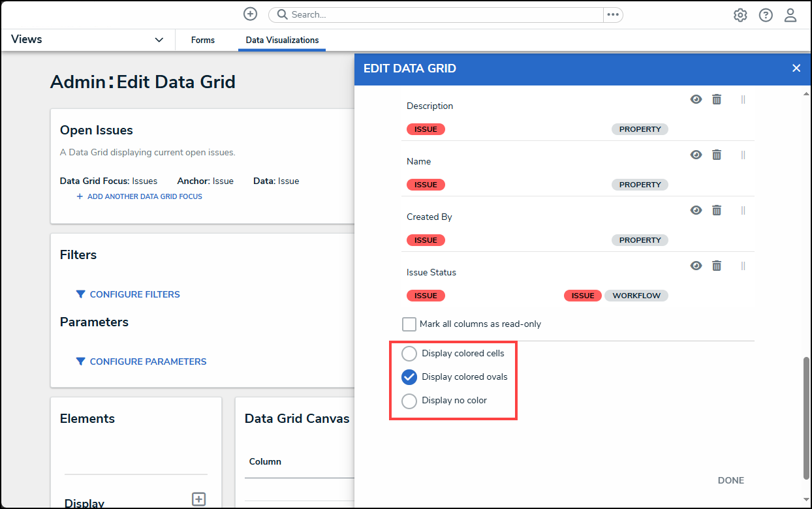Open the settings gear icon
Viewport: 812px width, 509px height.
point(740,15)
